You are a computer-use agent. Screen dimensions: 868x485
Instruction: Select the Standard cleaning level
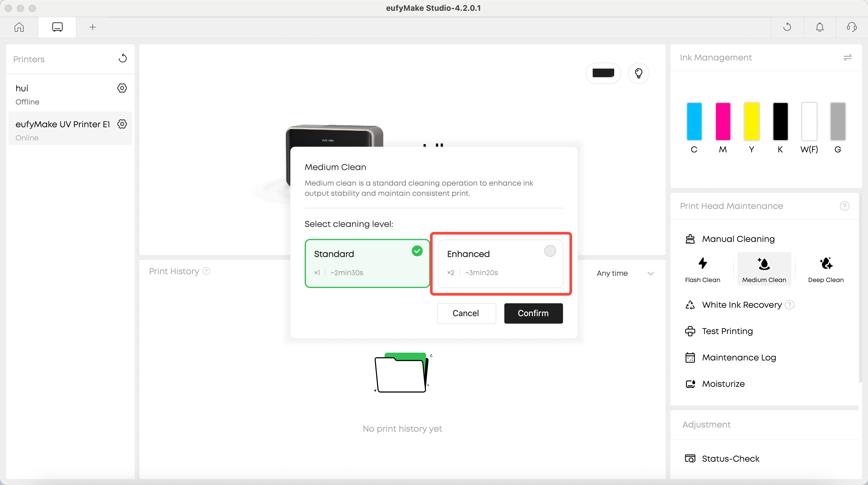coord(367,263)
